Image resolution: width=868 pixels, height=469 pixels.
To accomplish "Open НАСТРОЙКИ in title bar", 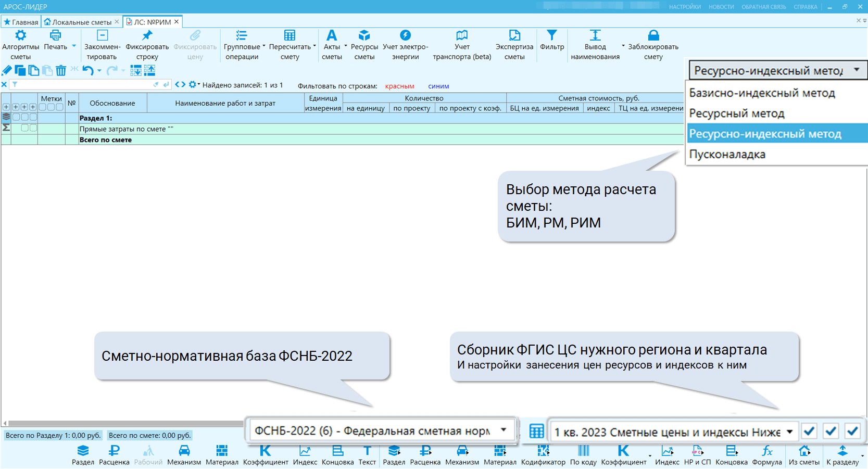I will pyautogui.click(x=685, y=7).
